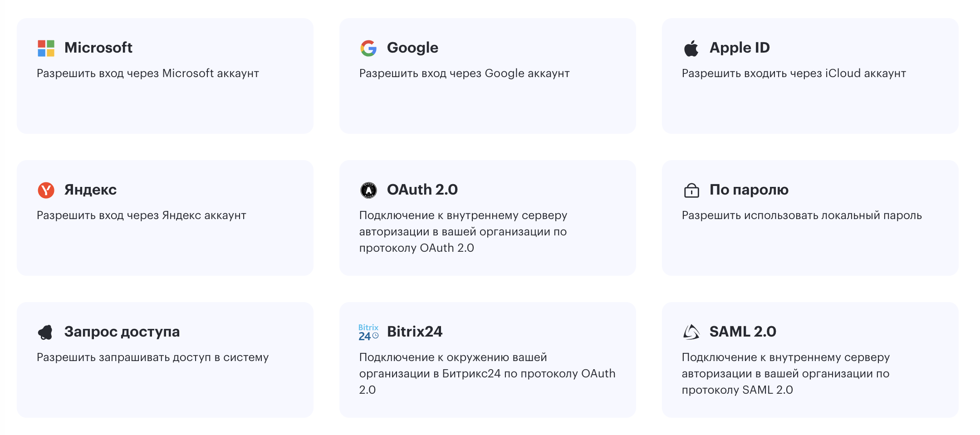Click description 'Разрешить входить через iCloud аккаунт'

(794, 73)
